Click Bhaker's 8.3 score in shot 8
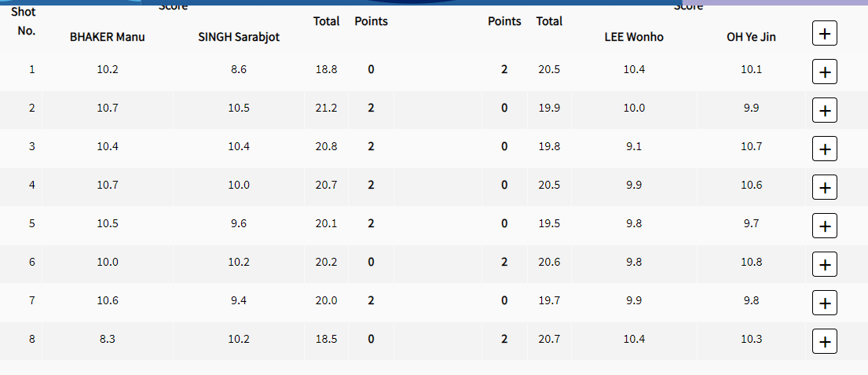The width and height of the screenshot is (868, 375). 108,338
